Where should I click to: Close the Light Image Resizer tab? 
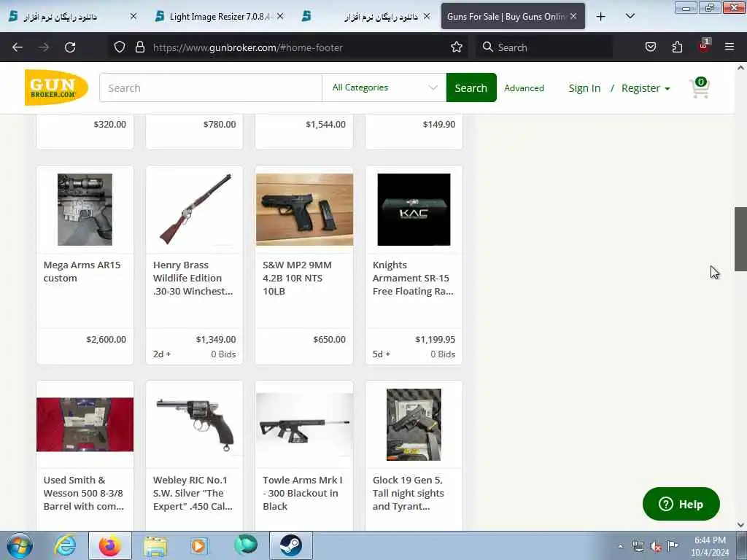[x=280, y=16]
